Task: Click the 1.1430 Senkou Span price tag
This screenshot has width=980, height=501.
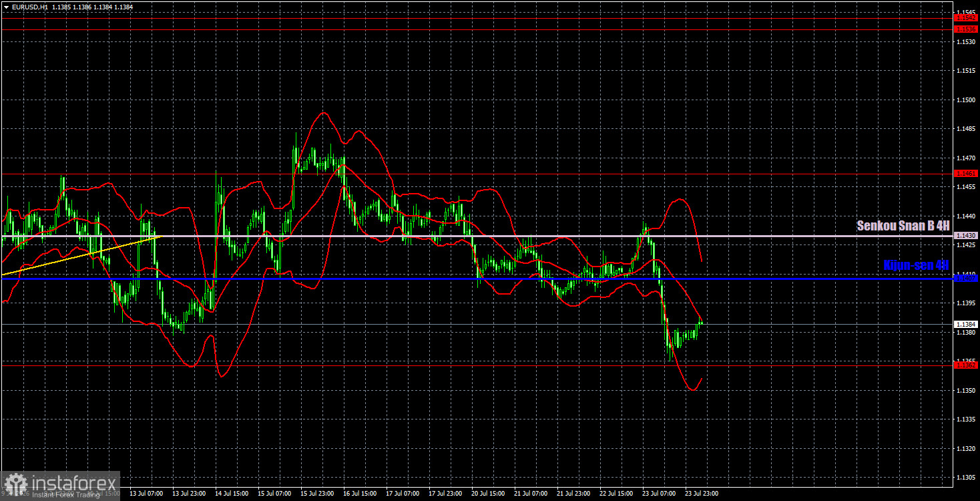Action: tap(967, 236)
